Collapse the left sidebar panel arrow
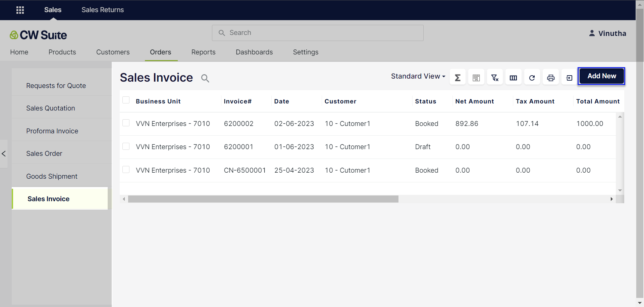 (4, 154)
